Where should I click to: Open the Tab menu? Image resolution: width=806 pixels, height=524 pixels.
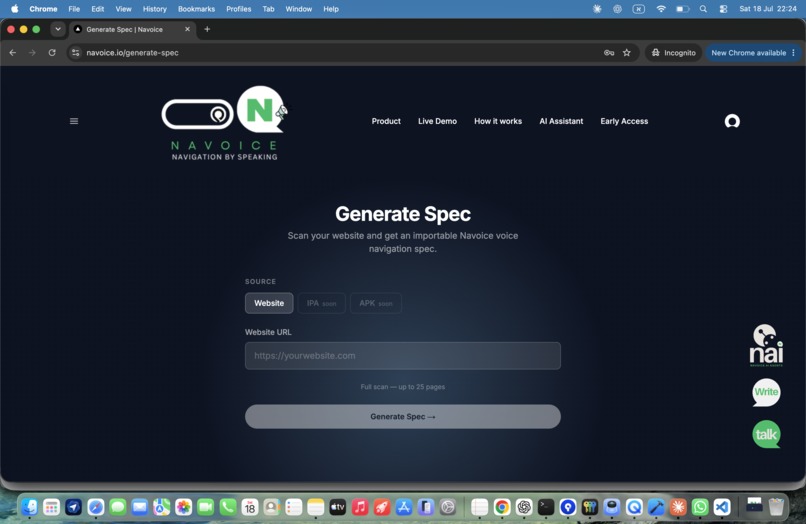click(x=268, y=9)
